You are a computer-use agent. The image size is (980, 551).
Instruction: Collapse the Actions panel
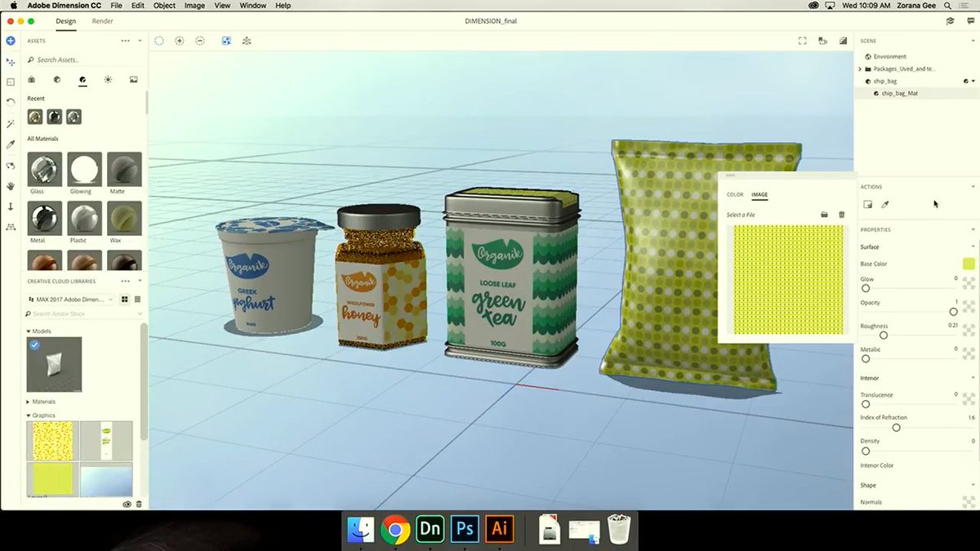click(973, 187)
